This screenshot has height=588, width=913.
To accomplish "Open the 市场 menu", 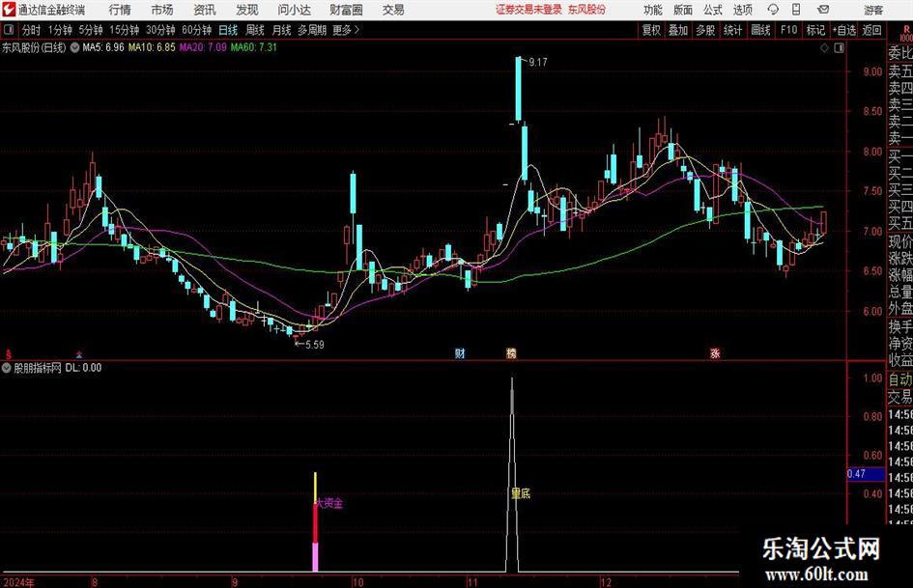I will click(x=162, y=10).
